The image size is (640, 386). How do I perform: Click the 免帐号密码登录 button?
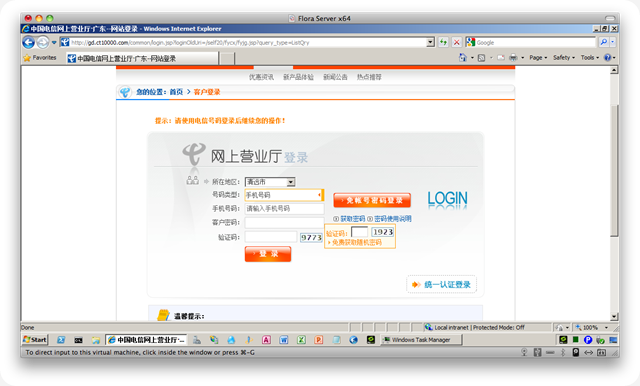(372, 200)
